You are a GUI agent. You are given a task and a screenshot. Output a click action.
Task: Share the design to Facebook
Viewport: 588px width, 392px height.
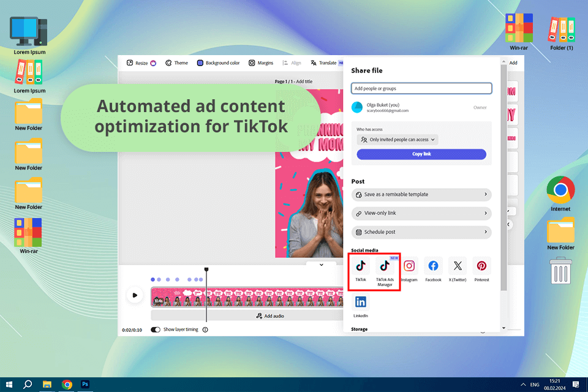click(x=433, y=269)
